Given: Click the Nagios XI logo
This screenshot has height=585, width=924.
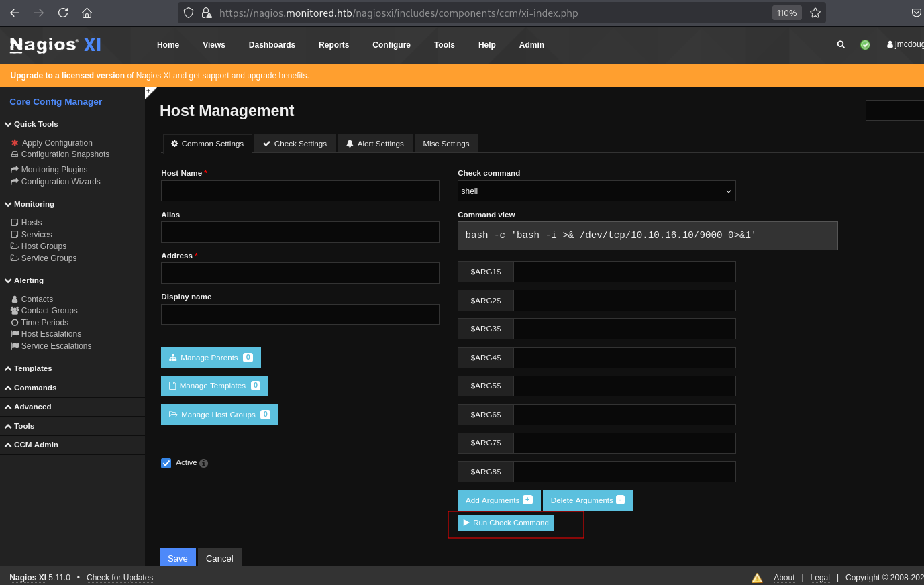Looking at the screenshot, I should (x=55, y=45).
